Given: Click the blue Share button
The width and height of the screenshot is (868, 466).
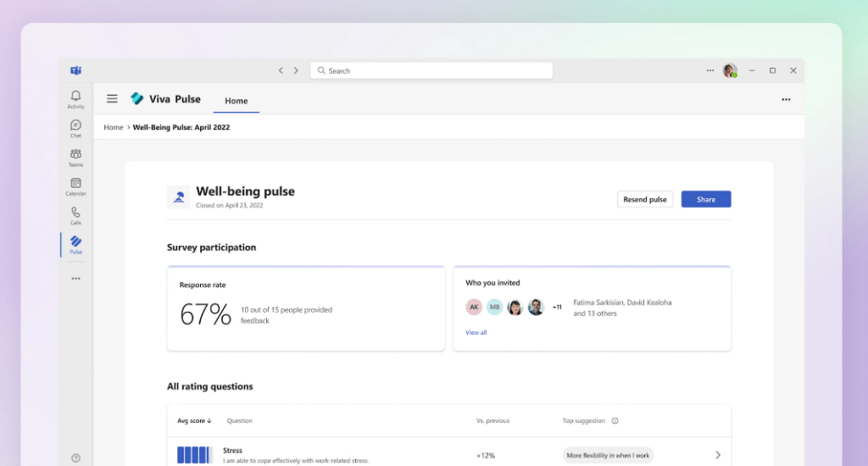Looking at the screenshot, I should 706,199.
